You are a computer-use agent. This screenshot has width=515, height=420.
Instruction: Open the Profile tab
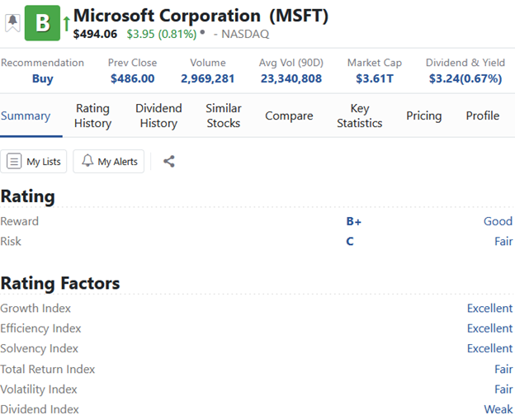(x=483, y=116)
